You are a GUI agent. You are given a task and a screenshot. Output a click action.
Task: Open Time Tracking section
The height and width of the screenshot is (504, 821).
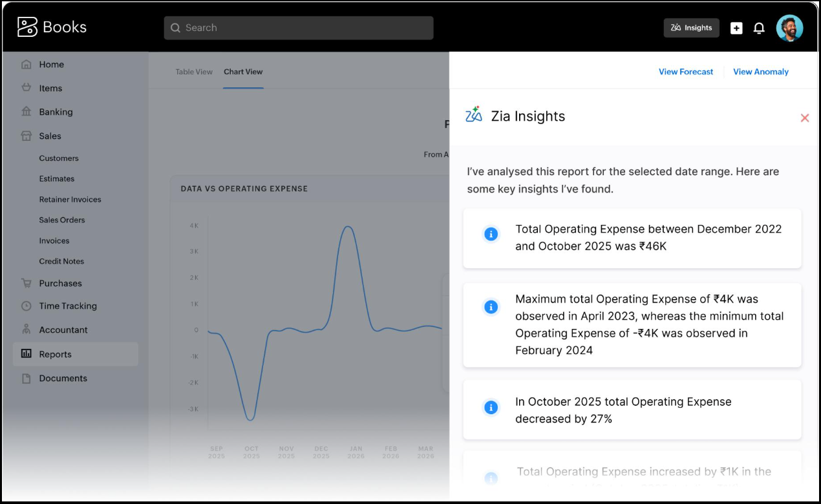(x=68, y=306)
